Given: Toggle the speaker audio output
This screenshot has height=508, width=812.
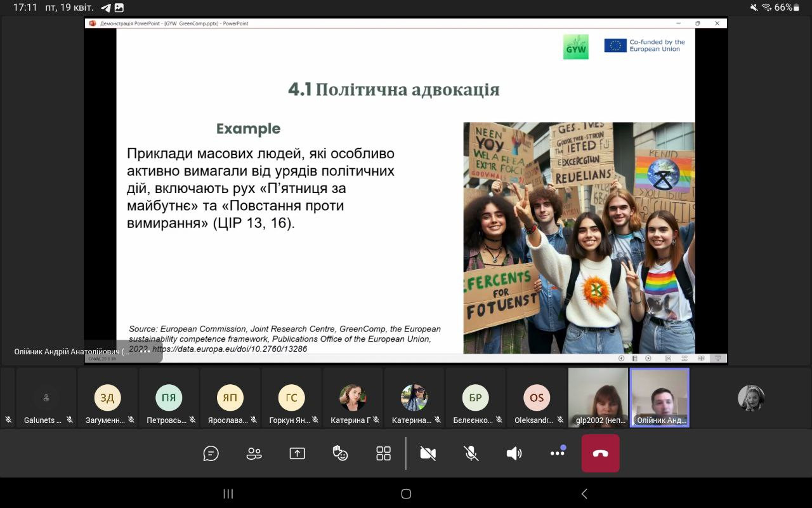Looking at the screenshot, I should click(x=514, y=453).
